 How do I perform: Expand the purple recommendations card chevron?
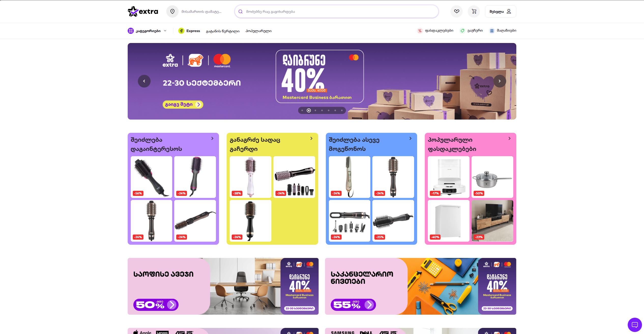(212, 138)
